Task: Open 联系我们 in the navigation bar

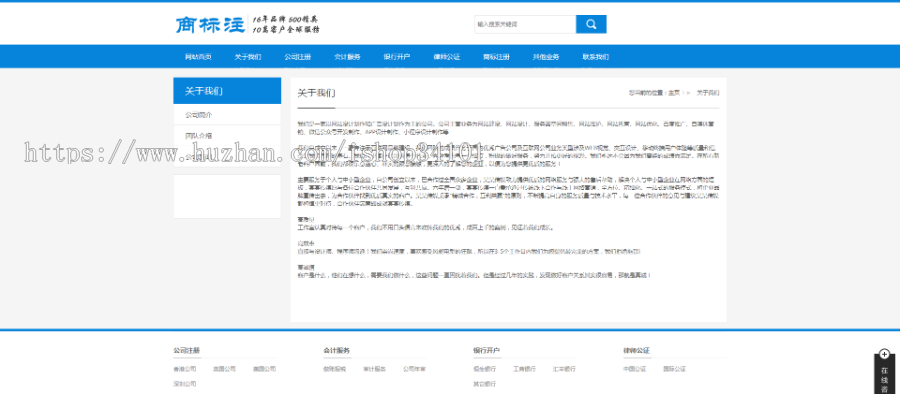Action: coord(595,57)
